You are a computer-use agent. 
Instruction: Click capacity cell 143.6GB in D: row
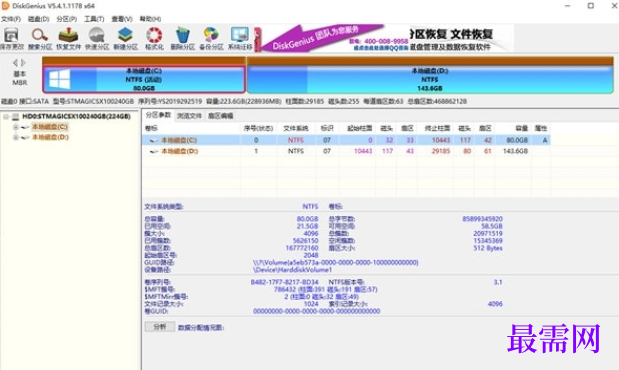(515, 151)
